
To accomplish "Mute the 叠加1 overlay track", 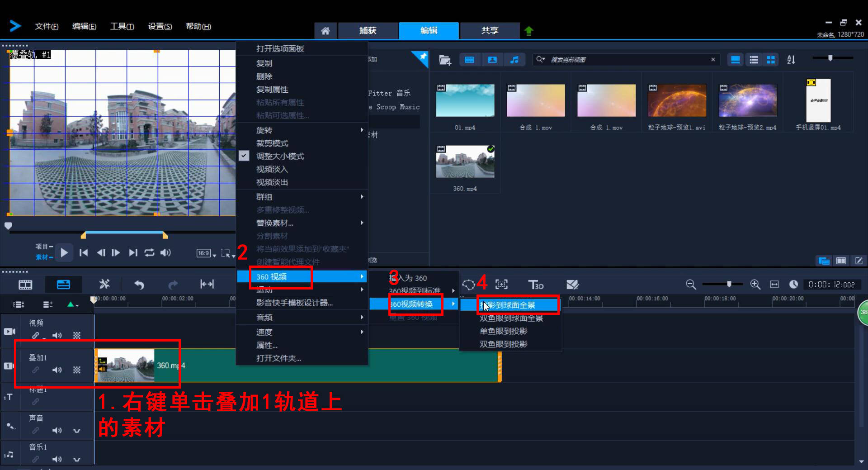I will (x=57, y=370).
